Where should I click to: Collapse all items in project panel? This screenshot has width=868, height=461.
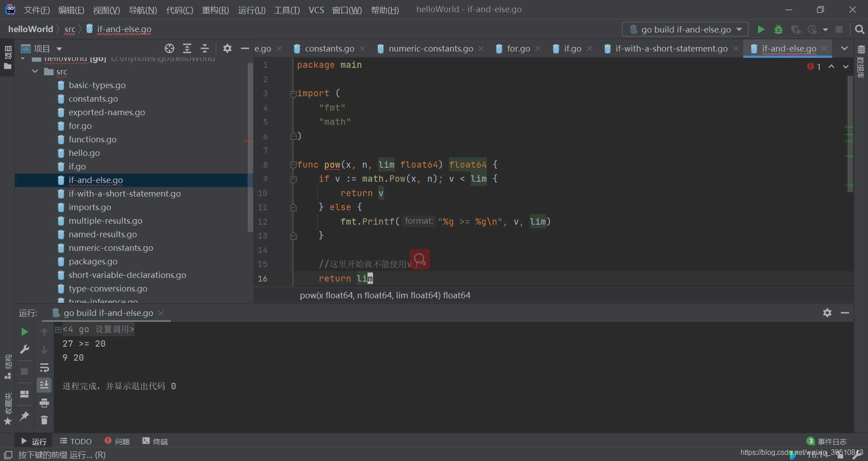[x=205, y=48]
